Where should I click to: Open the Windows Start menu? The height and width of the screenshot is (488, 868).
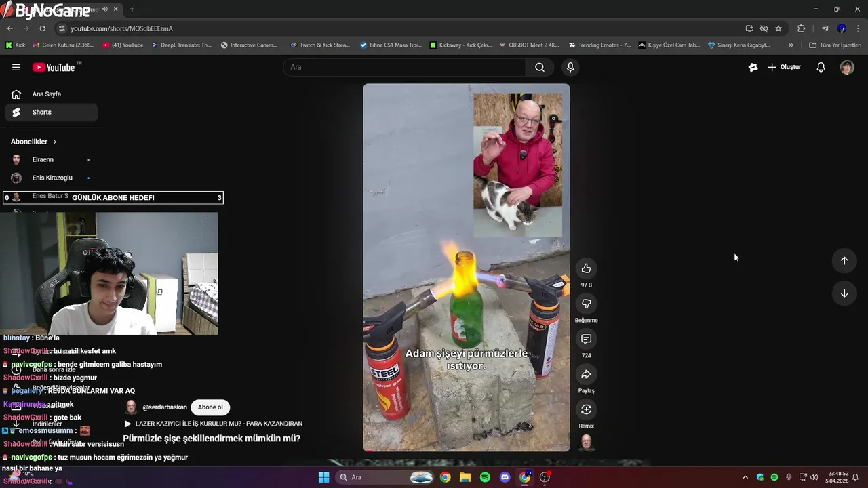tap(324, 477)
